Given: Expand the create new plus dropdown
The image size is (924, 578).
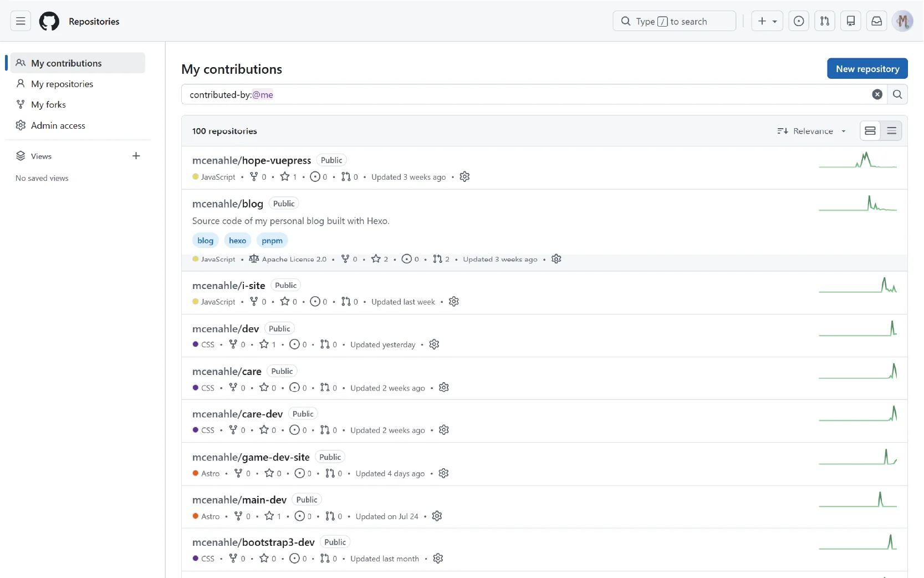Looking at the screenshot, I should tap(767, 21).
